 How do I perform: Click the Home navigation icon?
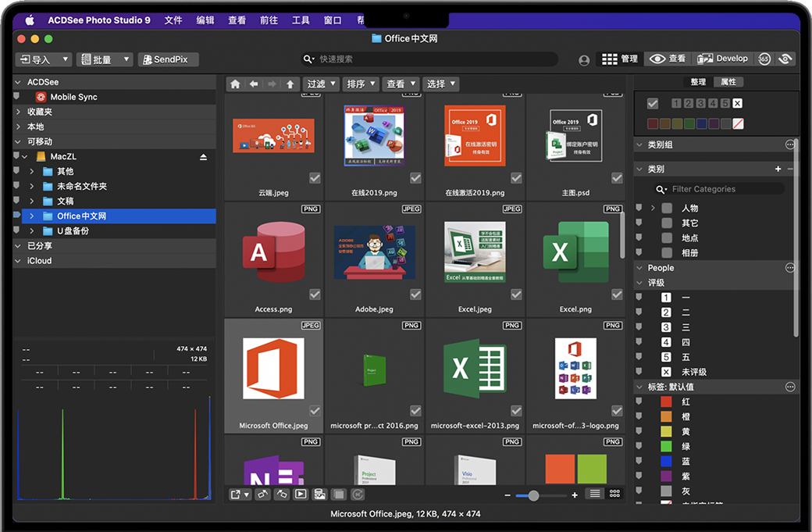tap(235, 84)
